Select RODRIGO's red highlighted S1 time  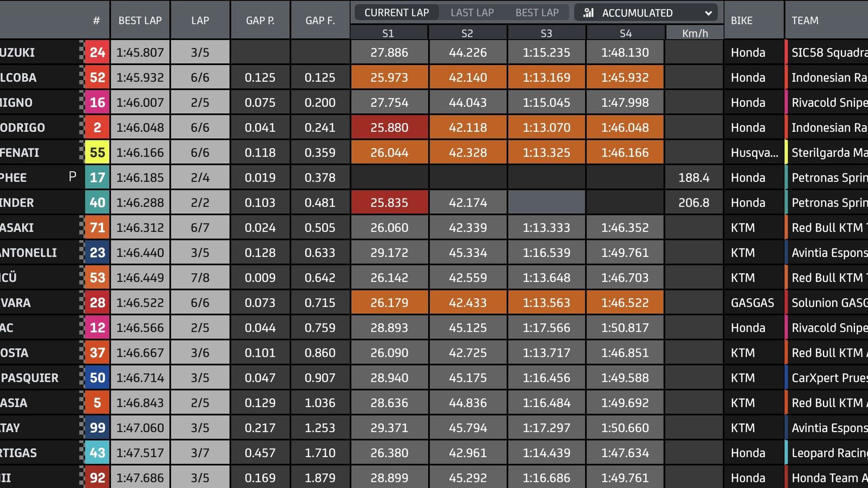[390, 127]
